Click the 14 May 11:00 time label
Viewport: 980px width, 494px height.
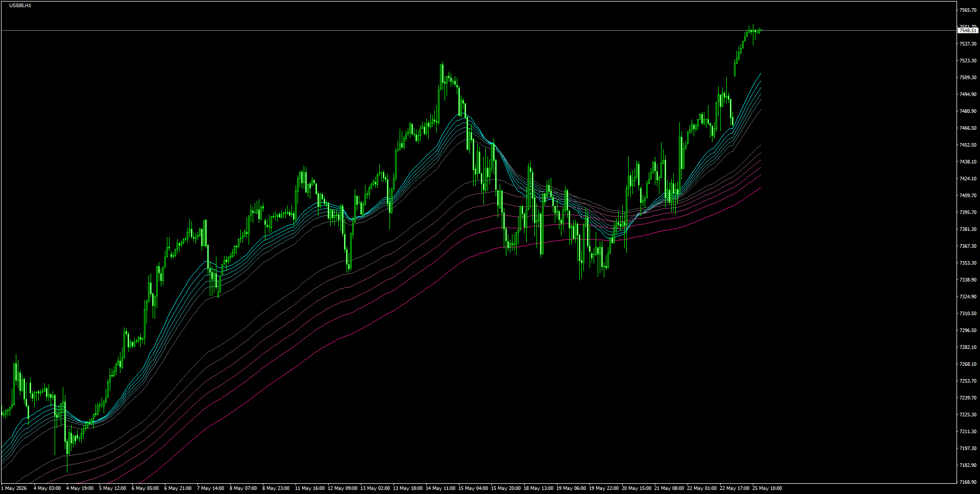(x=440, y=488)
